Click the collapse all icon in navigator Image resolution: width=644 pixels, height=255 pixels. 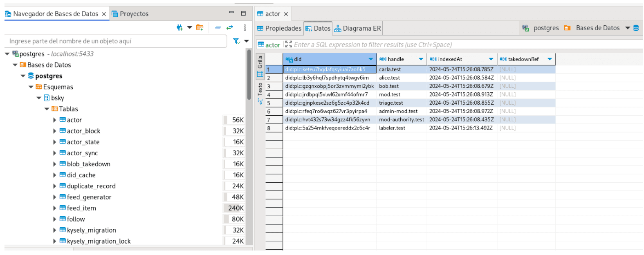[x=218, y=28]
